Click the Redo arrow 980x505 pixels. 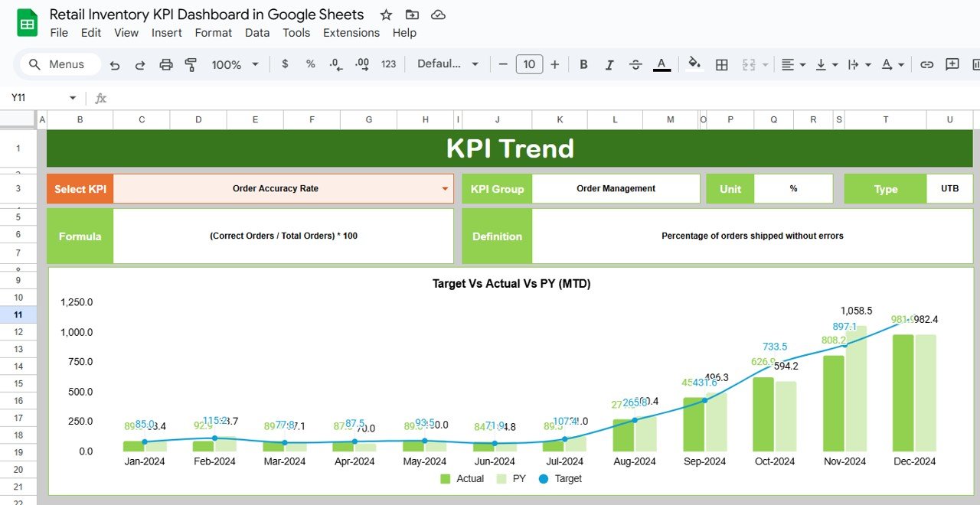click(x=140, y=65)
